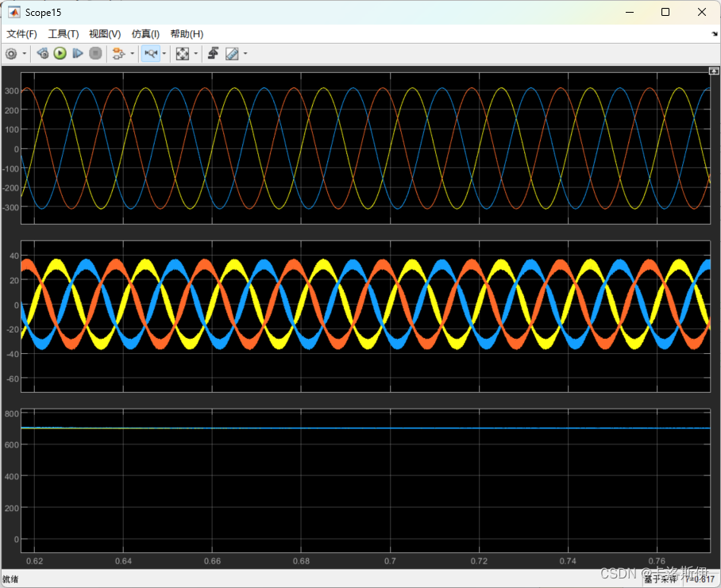721x588 pixels.
Task: Expand the configuration gear dropdown arrow
Action: (x=25, y=54)
